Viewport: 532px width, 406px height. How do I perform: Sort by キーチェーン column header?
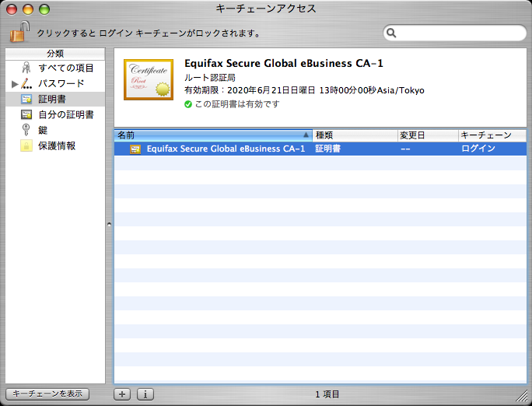[x=492, y=135]
